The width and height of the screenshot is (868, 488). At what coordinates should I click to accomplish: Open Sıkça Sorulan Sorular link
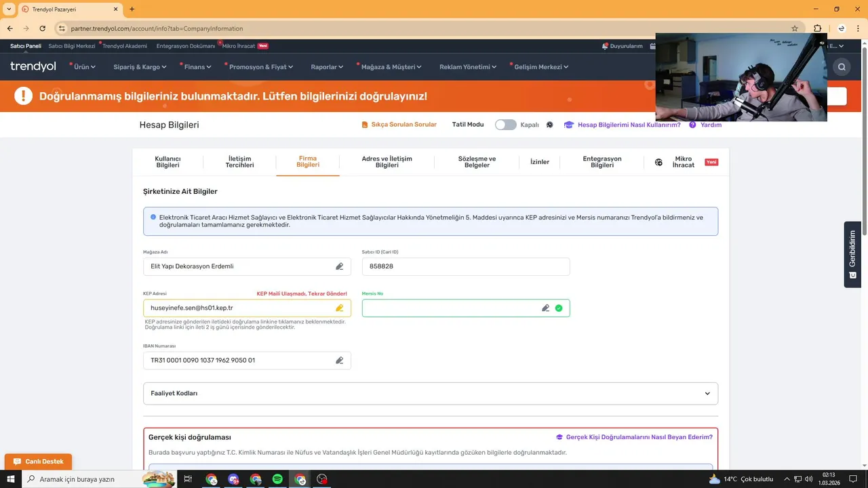[399, 125]
